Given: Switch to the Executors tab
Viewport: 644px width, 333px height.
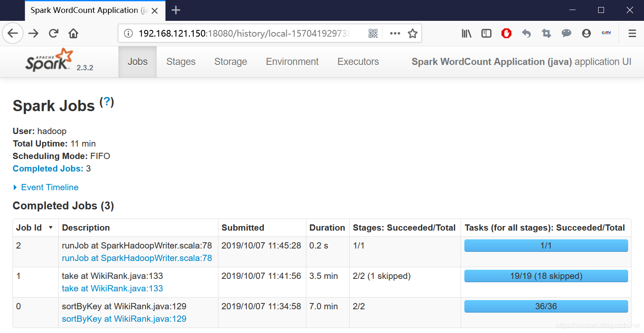Looking at the screenshot, I should pos(358,62).
